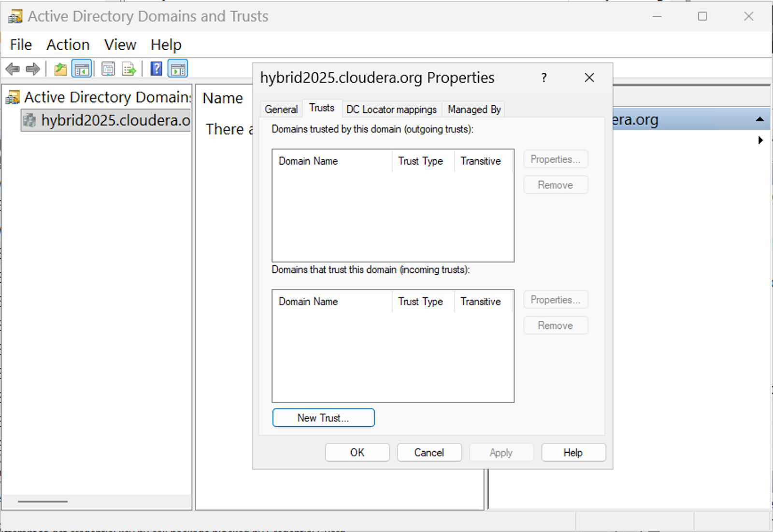This screenshot has height=532, width=773.
Task: Click Transitive header in outgoing trusts
Action: pyautogui.click(x=483, y=161)
